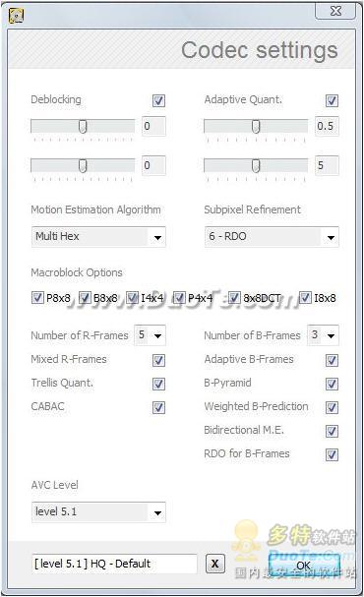Click the application icon in title bar
364x597 pixels.
point(16,16)
